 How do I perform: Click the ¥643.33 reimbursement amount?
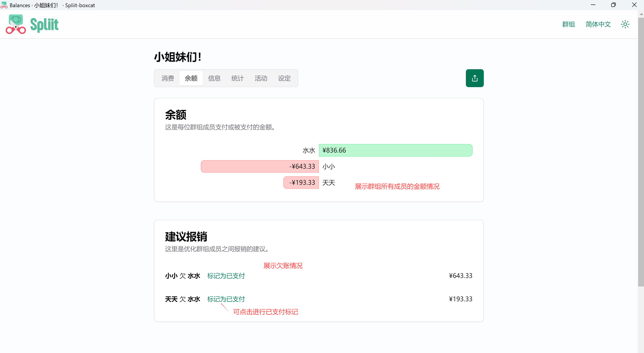pyautogui.click(x=460, y=276)
